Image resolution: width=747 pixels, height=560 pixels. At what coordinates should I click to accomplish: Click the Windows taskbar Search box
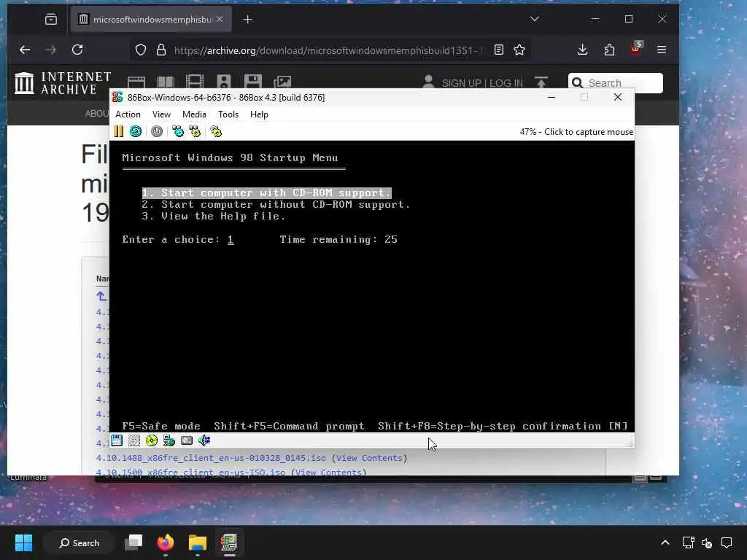(79, 542)
